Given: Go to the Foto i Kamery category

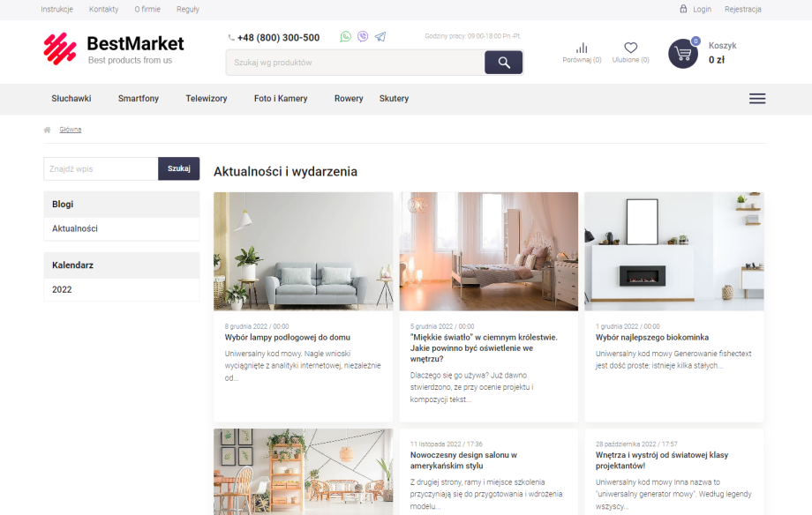Looking at the screenshot, I should pos(281,99).
